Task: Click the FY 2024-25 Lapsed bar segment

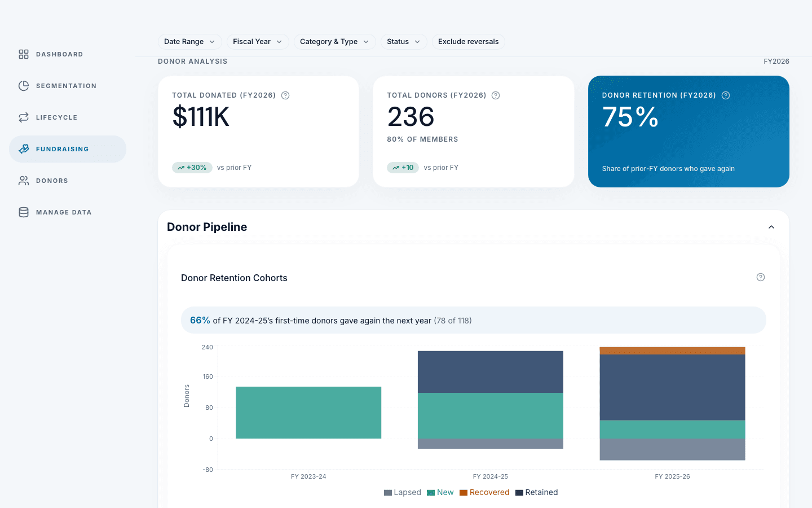Action: coord(491,444)
